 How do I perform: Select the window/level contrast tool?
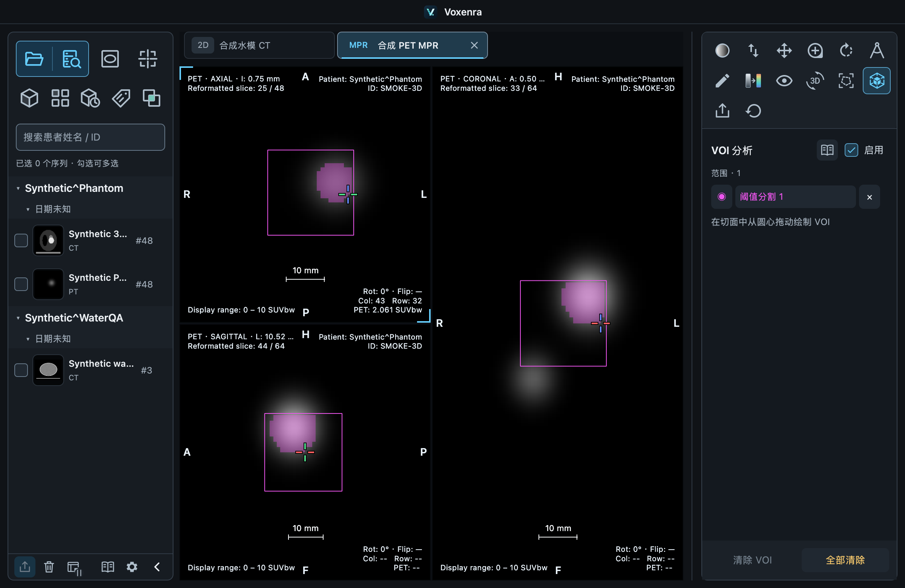click(x=722, y=51)
